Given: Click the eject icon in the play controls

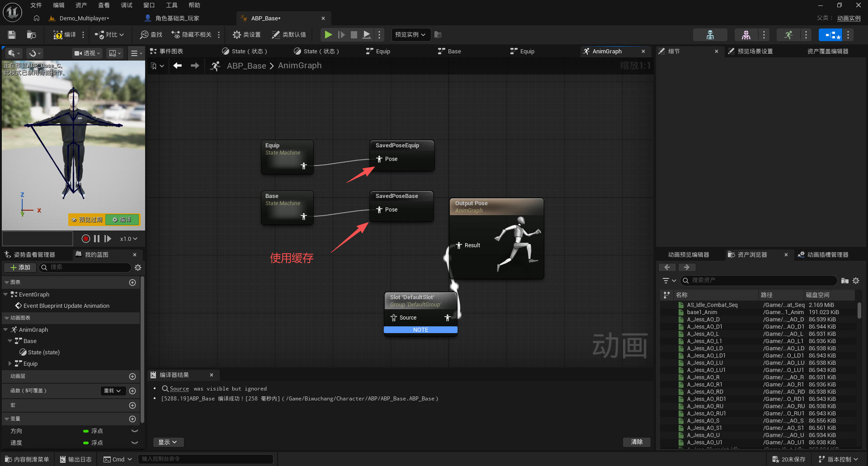Looking at the screenshot, I should (x=367, y=35).
